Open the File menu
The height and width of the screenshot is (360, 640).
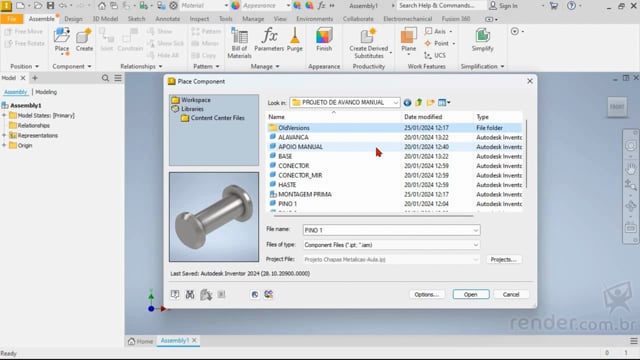tap(11, 19)
